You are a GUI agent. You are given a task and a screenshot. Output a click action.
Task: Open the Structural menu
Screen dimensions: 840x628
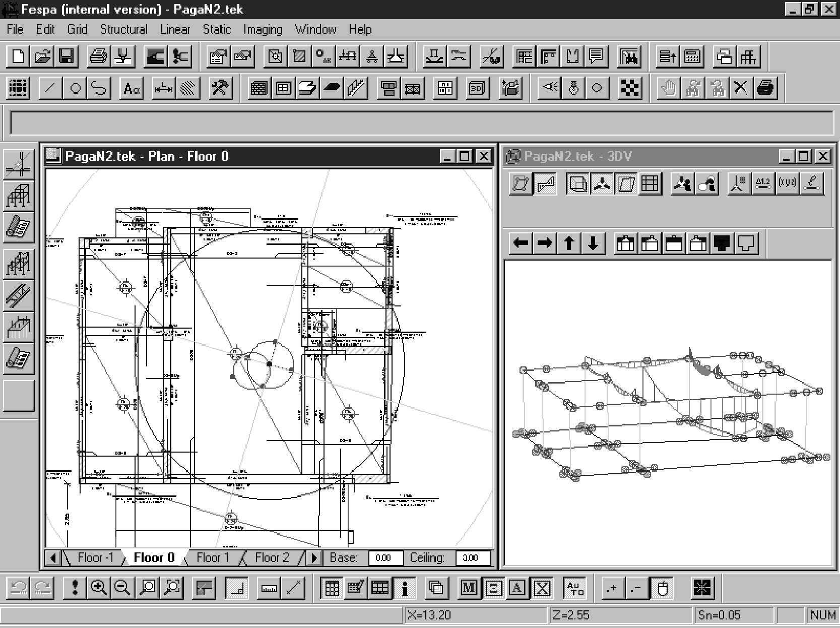coord(123,30)
